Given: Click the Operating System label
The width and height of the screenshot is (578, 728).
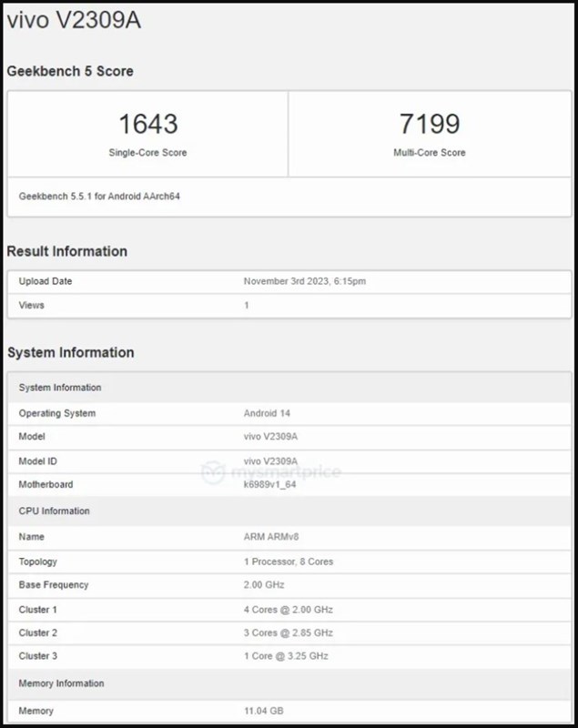Looking at the screenshot, I should click(x=57, y=413).
